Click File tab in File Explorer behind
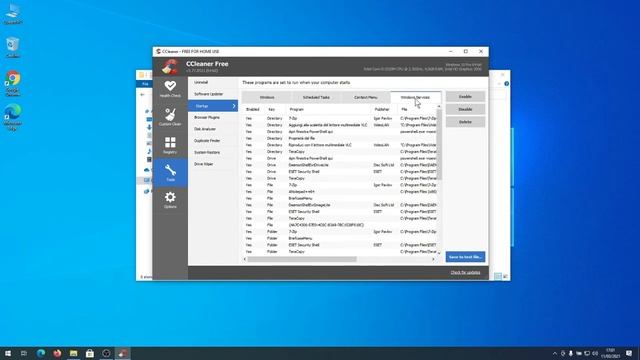The image size is (640, 360). [145, 84]
